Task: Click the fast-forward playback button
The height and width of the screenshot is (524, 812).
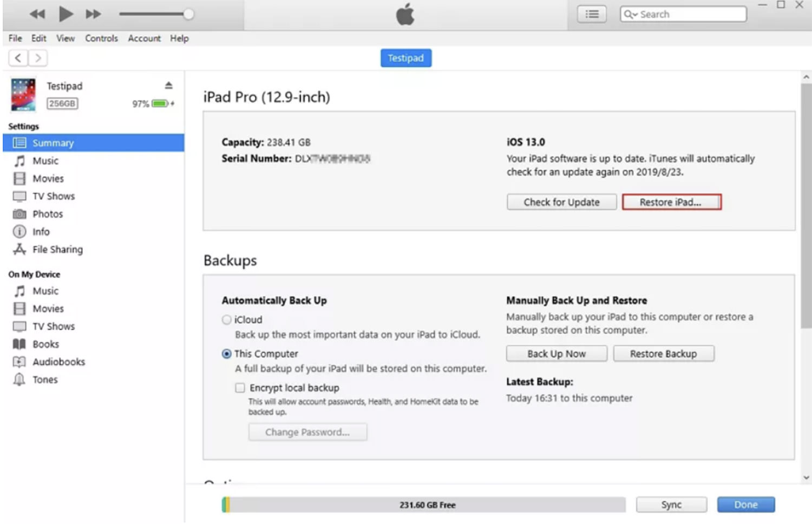Action: click(x=94, y=14)
